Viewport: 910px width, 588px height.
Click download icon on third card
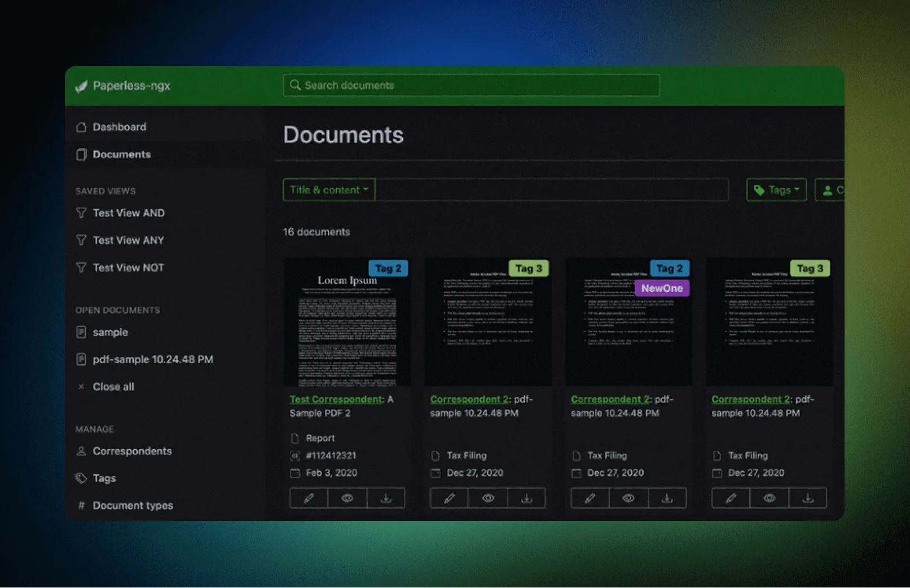click(x=667, y=498)
